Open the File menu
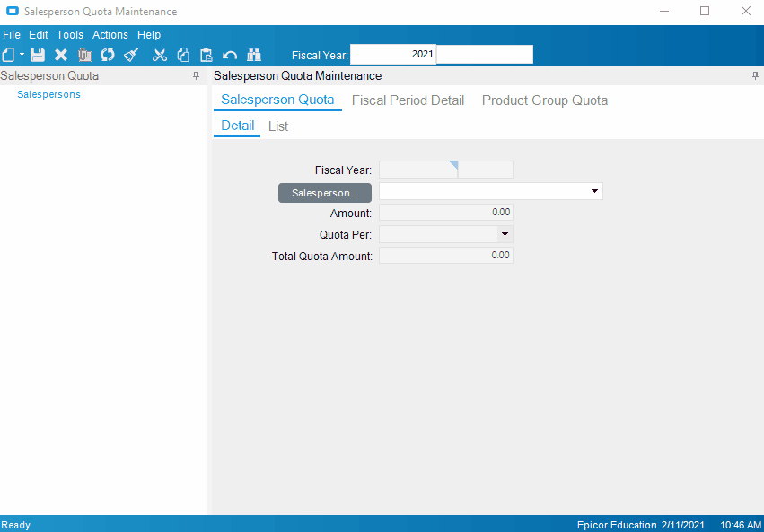 pyautogui.click(x=12, y=35)
